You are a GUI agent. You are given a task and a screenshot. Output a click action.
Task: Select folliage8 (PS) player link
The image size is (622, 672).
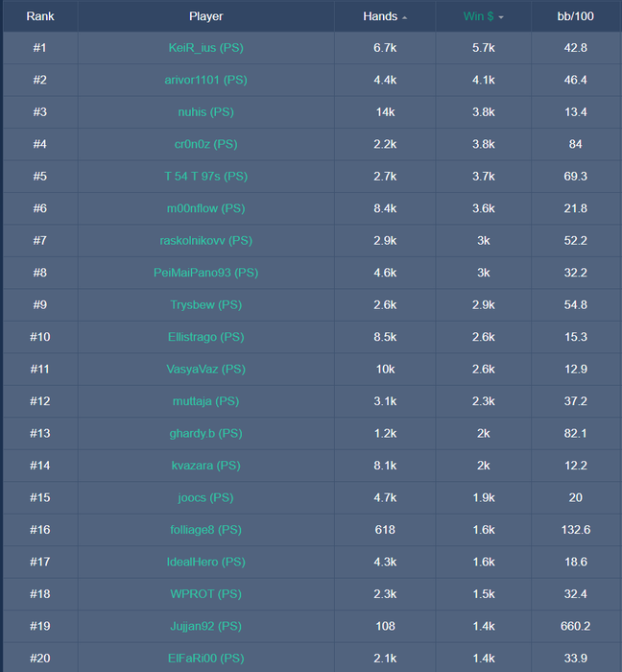tap(206, 529)
